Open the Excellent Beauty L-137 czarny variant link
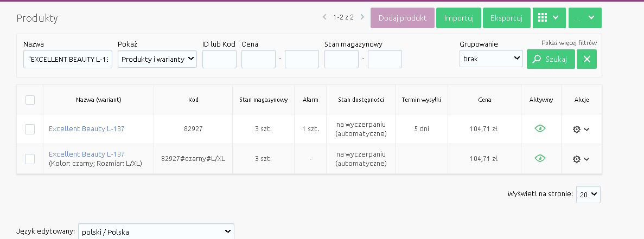 pyautogui.click(x=87, y=154)
